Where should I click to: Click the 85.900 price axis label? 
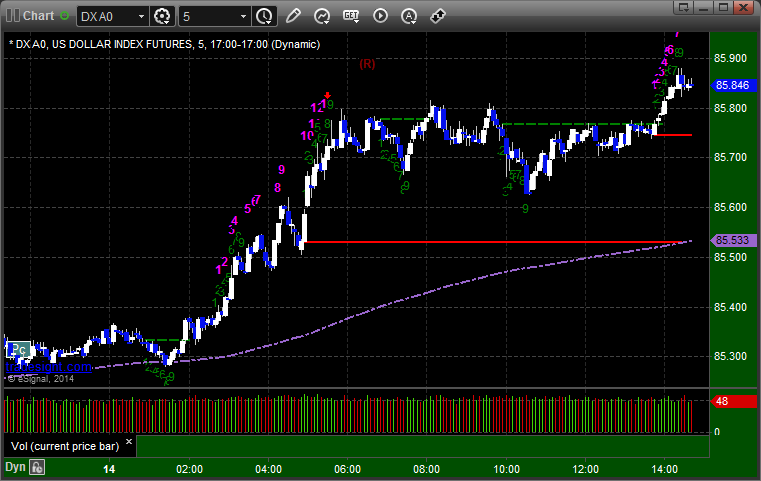coord(730,58)
